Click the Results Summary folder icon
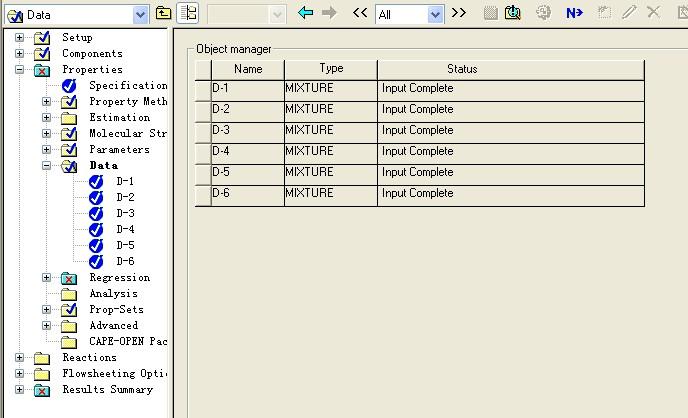Screen dimensions: 688x418 [x=42, y=390]
